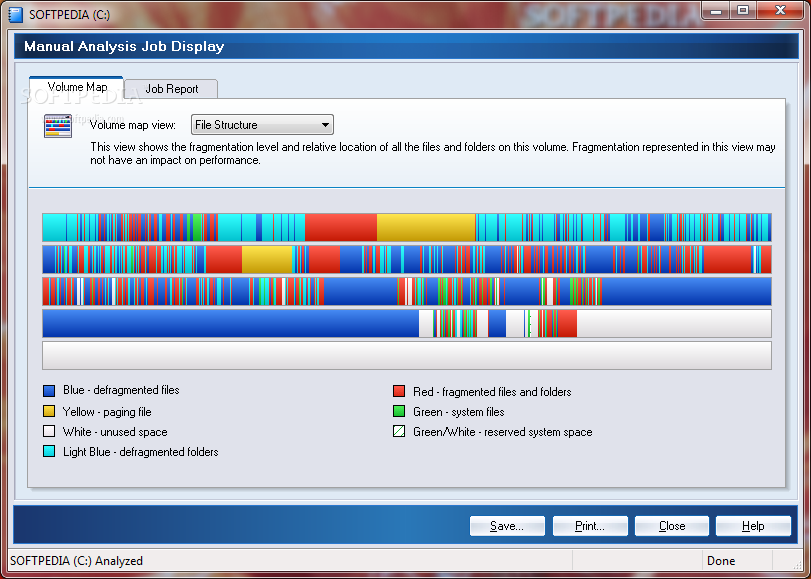This screenshot has height=579, width=811.
Task: Click the white unused space swatch
Action: (49, 431)
